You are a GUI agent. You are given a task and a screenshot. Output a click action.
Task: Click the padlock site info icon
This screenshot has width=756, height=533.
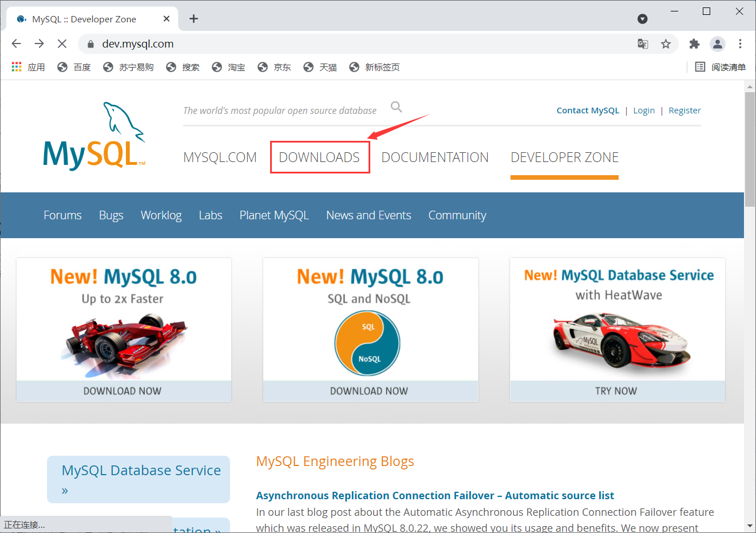pyautogui.click(x=90, y=44)
